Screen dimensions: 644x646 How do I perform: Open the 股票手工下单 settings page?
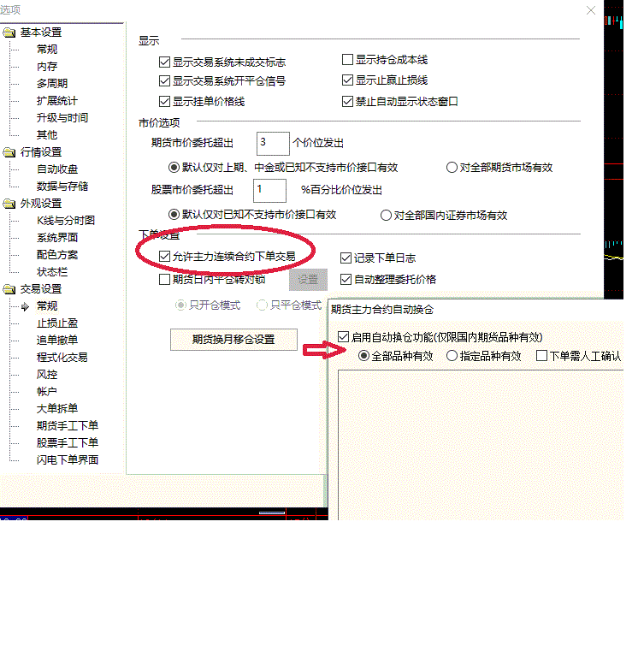coord(68,443)
